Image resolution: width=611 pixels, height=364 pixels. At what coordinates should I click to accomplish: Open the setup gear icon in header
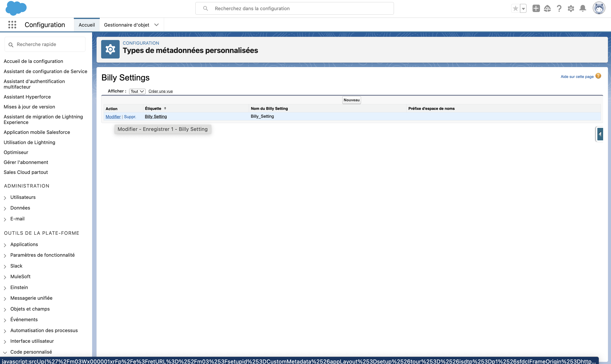(x=571, y=9)
